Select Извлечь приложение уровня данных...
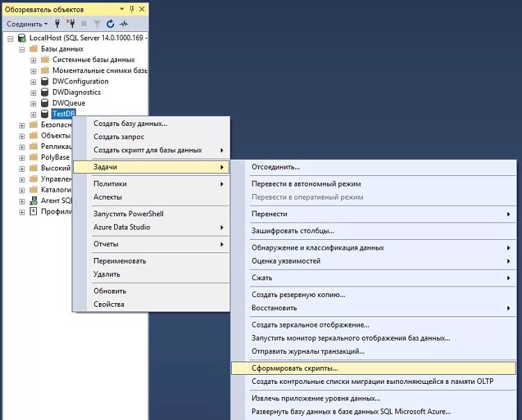 tap(373, 398)
